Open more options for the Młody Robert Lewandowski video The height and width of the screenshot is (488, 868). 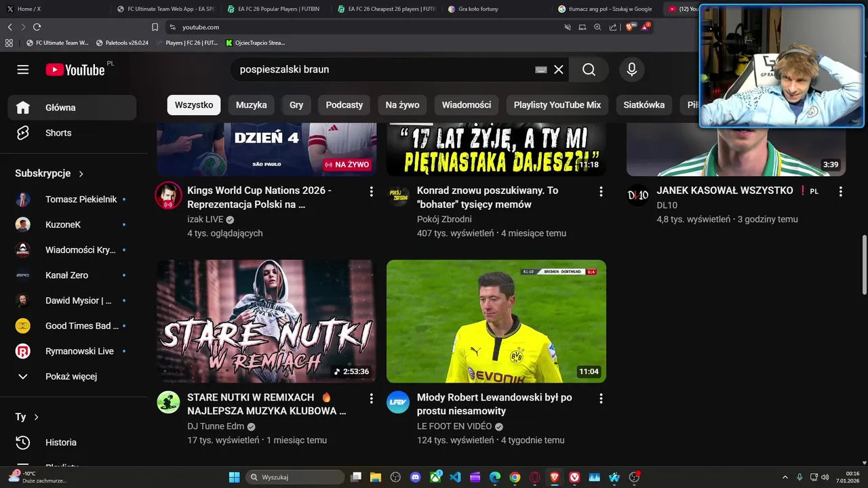point(601,399)
